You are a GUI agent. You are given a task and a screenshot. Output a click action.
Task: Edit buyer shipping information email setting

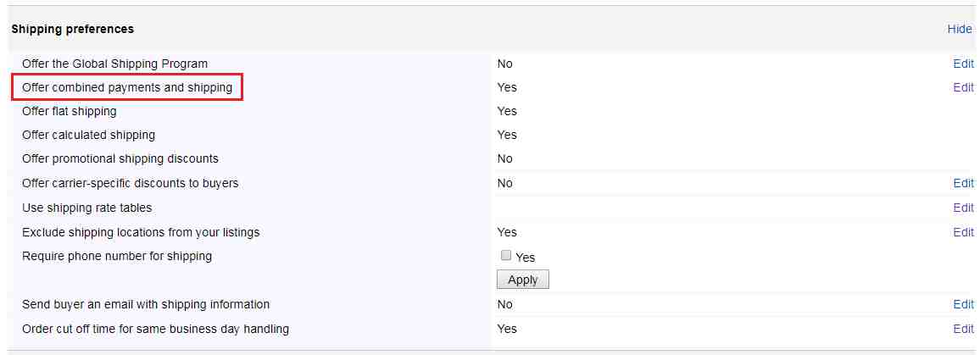click(963, 304)
